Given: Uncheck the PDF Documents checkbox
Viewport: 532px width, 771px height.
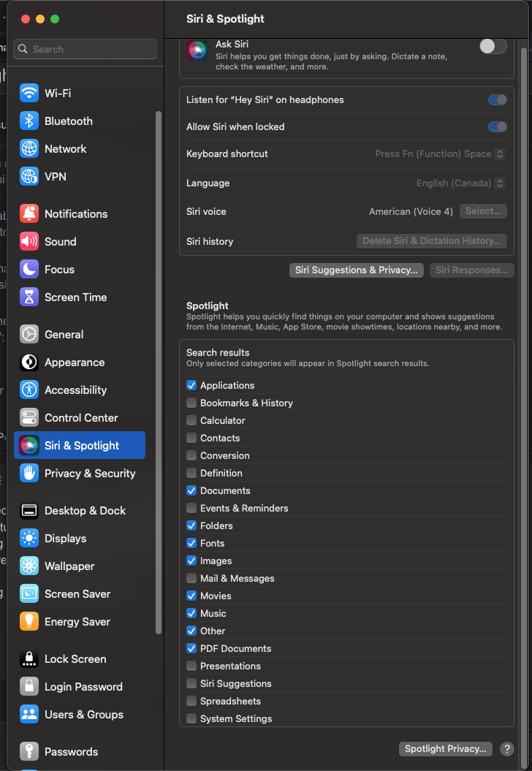Looking at the screenshot, I should 191,649.
